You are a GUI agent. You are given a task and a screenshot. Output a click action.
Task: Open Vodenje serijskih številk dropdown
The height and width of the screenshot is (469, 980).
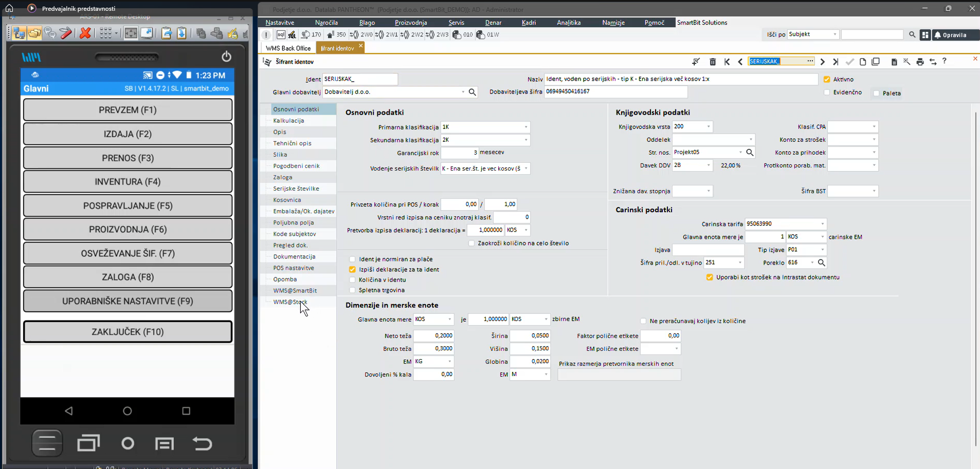coord(525,168)
